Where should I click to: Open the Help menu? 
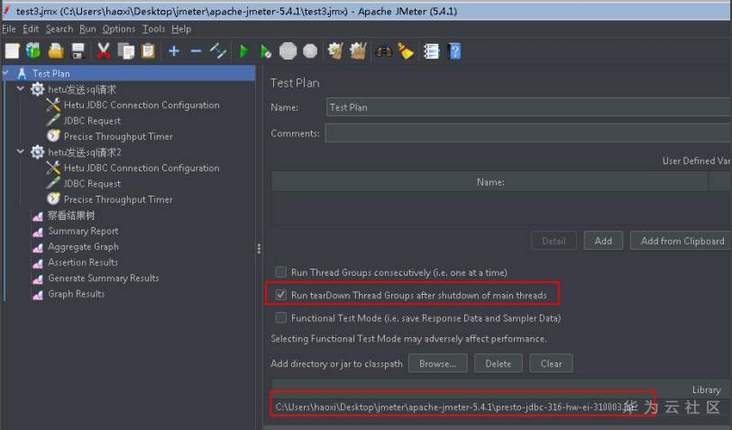click(181, 29)
